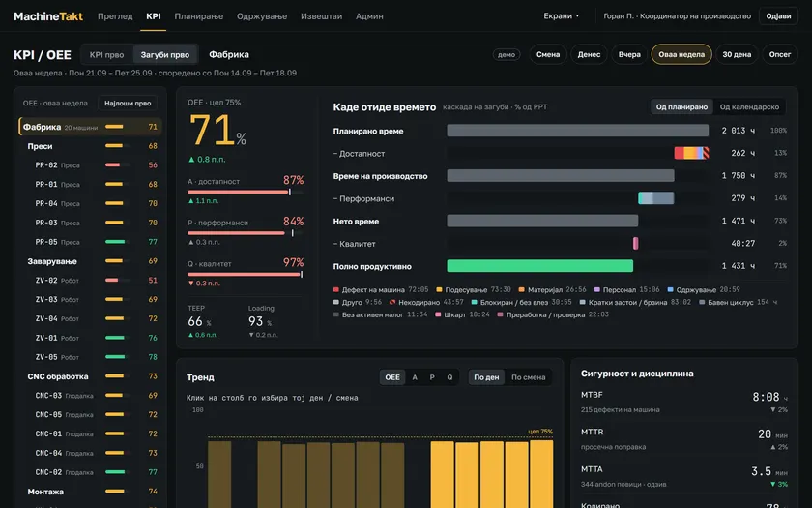Select the Денес period
This screenshot has width=812, height=508.
coord(589,54)
